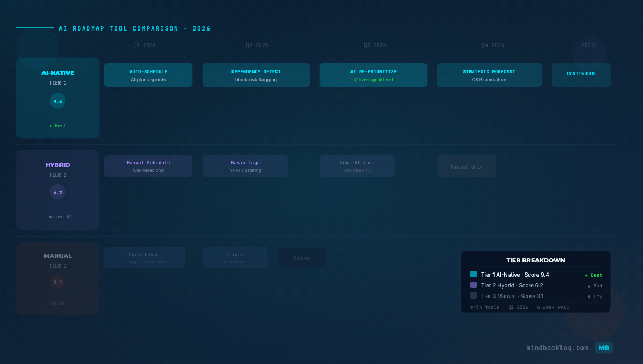Click the Mid tag in tier breakdown
Screen dimensions: 643x364
(x=595, y=286)
